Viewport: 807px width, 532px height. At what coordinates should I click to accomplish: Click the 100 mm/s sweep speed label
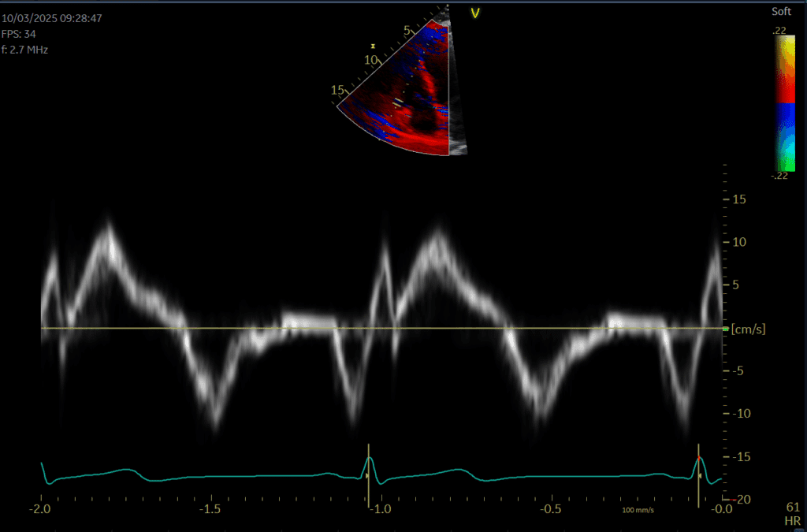pos(638,511)
